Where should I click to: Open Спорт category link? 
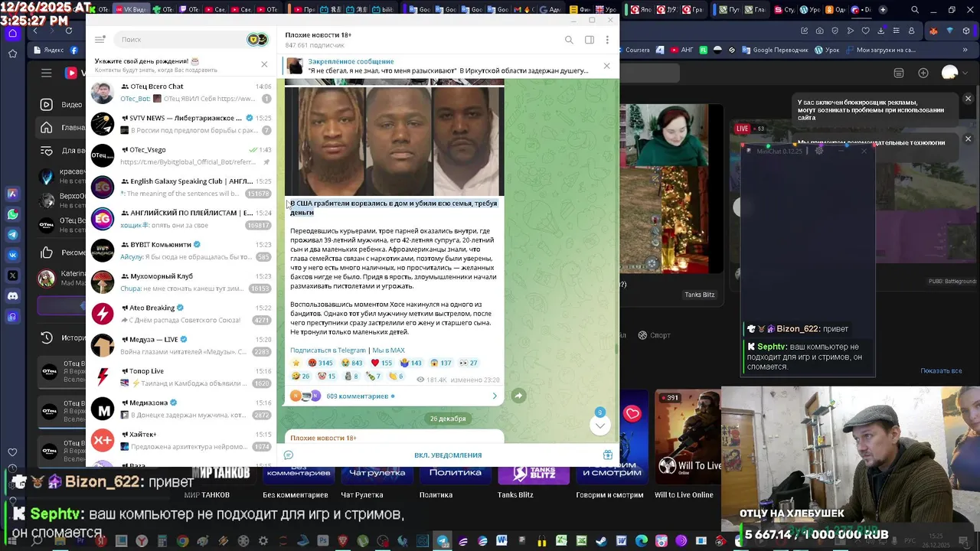click(x=654, y=335)
